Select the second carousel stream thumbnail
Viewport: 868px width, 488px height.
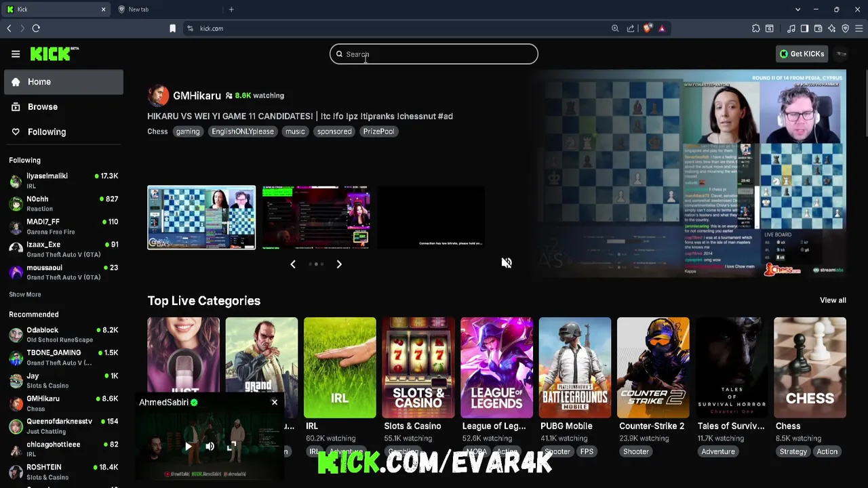click(316, 218)
